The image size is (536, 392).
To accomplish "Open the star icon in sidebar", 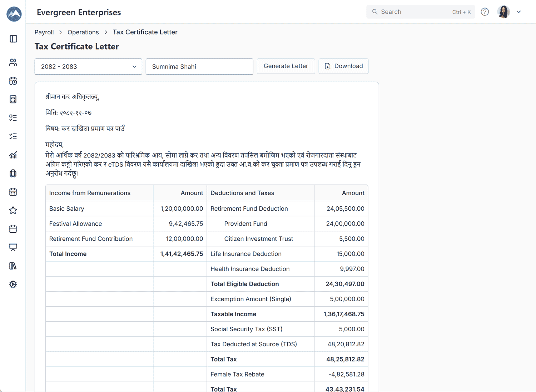I will tap(13, 210).
